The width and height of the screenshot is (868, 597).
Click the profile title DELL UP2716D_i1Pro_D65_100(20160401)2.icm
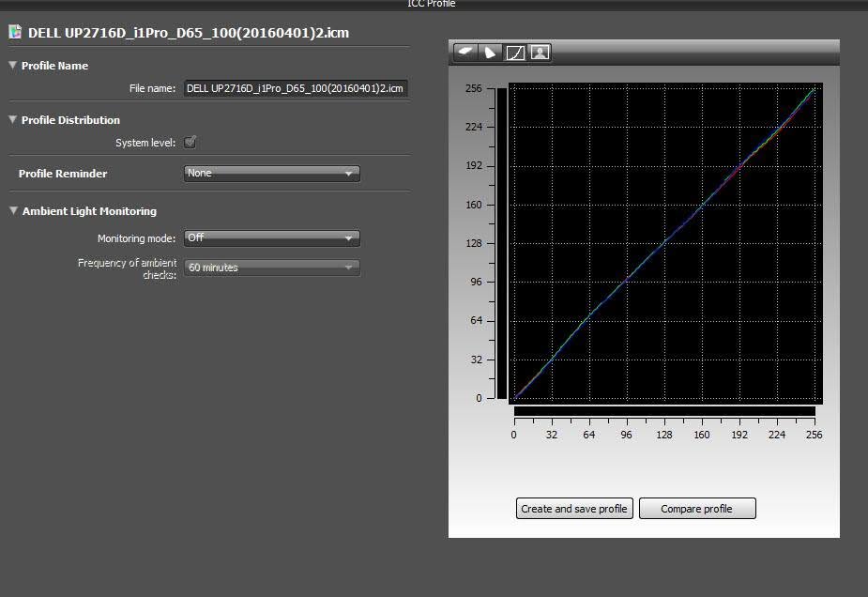(x=189, y=33)
